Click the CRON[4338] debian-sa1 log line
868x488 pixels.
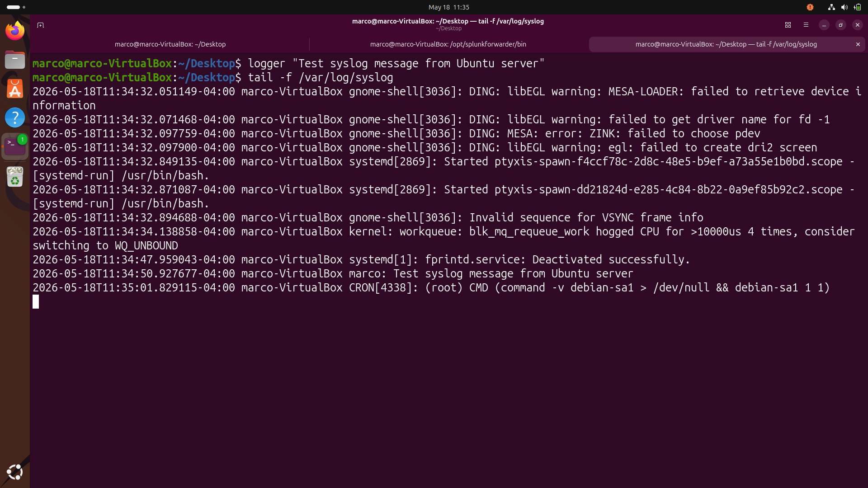tap(431, 287)
